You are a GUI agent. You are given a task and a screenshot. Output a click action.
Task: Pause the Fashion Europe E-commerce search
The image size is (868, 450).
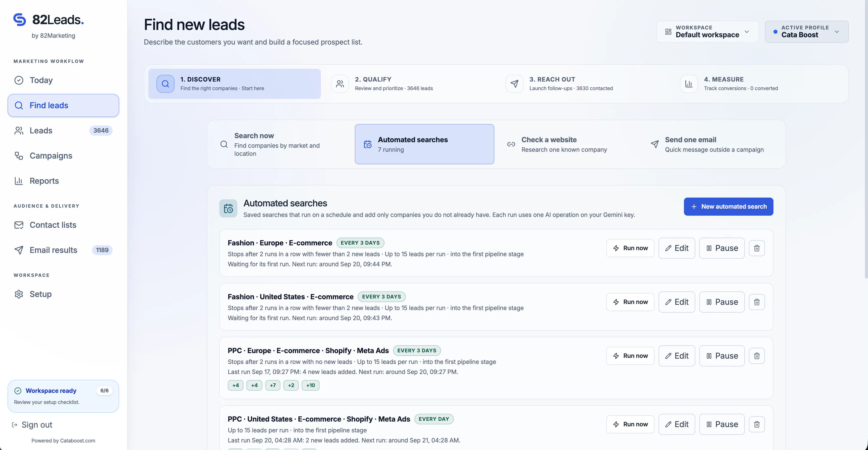tap(722, 248)
